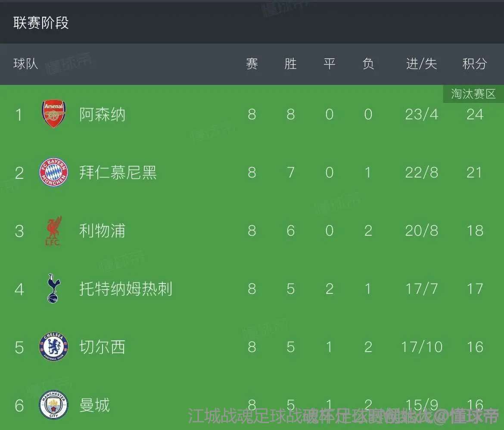Open the 联赛阶段 section header

tap(41, 23)
